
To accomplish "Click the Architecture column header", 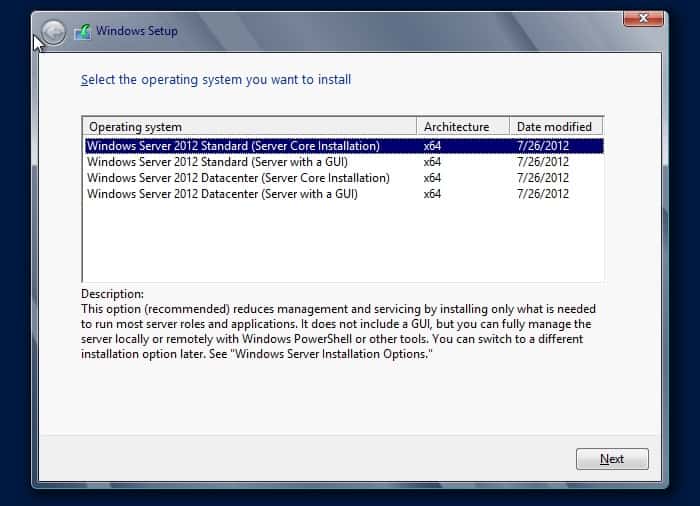I will pyautogui.click(x=463, y=126).
